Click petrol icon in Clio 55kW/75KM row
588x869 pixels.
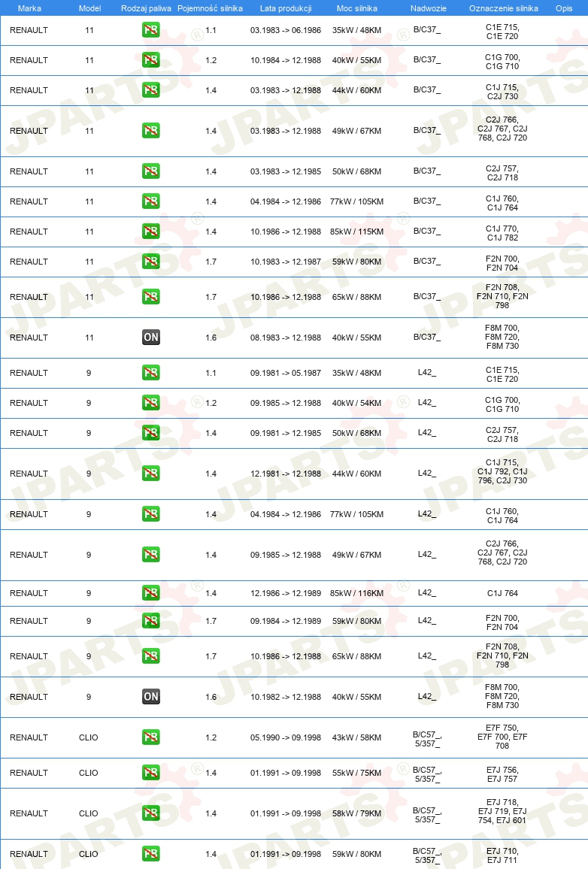coord(150,773)
